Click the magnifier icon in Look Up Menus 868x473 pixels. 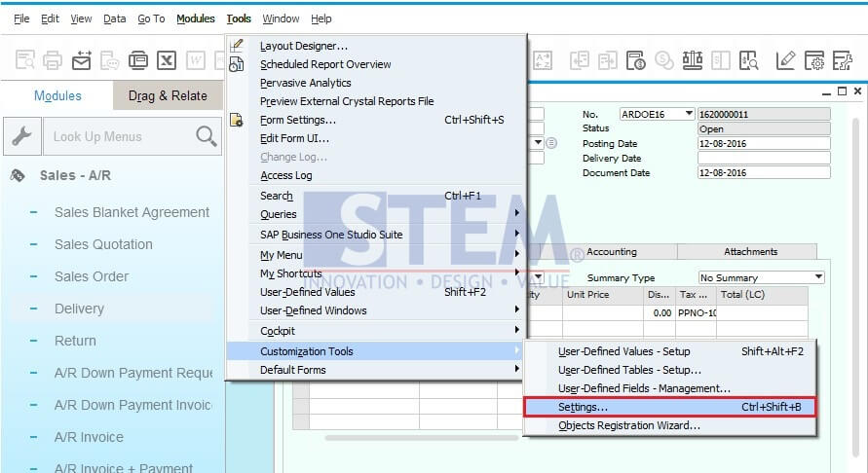point(206,136)
